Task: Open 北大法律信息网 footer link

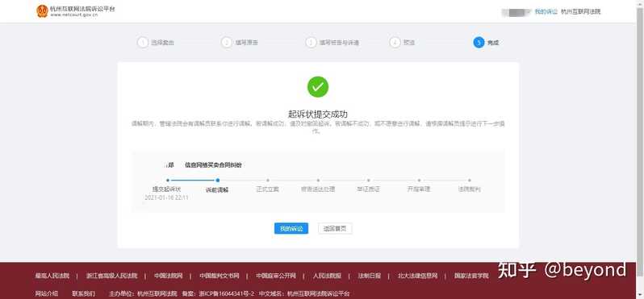Action: [x=418, y=276]
